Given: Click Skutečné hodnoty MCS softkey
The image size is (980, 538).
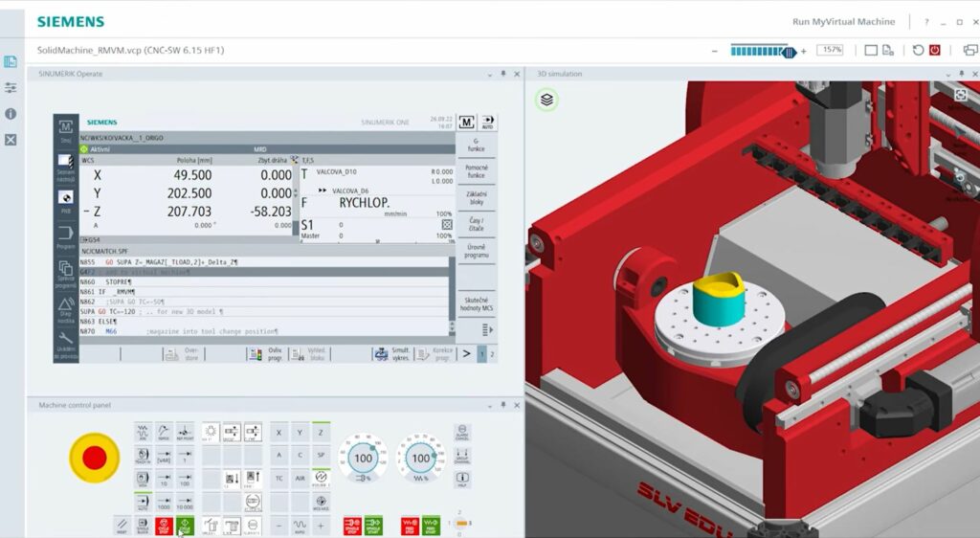Looking at the screenshot, I should click(x=477, y=303).
